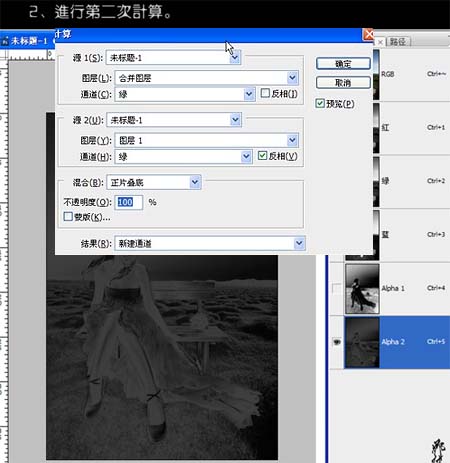Click the Alpha 2 channel thumbnail
This screenshot has width=450, height=463.
click(362, 342)
